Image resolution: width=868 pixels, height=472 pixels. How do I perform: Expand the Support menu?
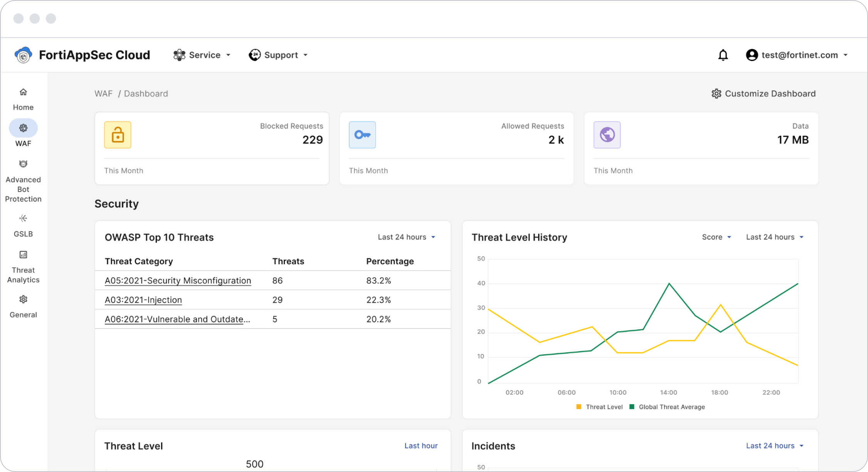pyautogui.click(x=278, y=55)
